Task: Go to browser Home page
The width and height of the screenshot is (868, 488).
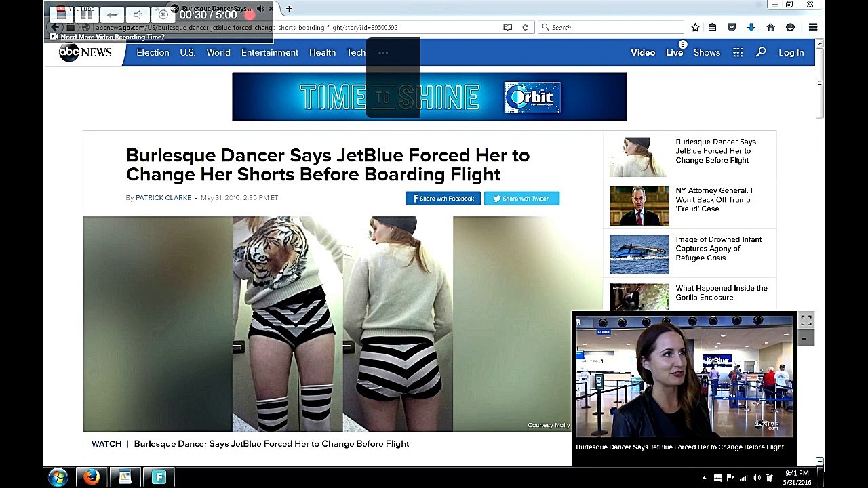Action: click(770, 27)
